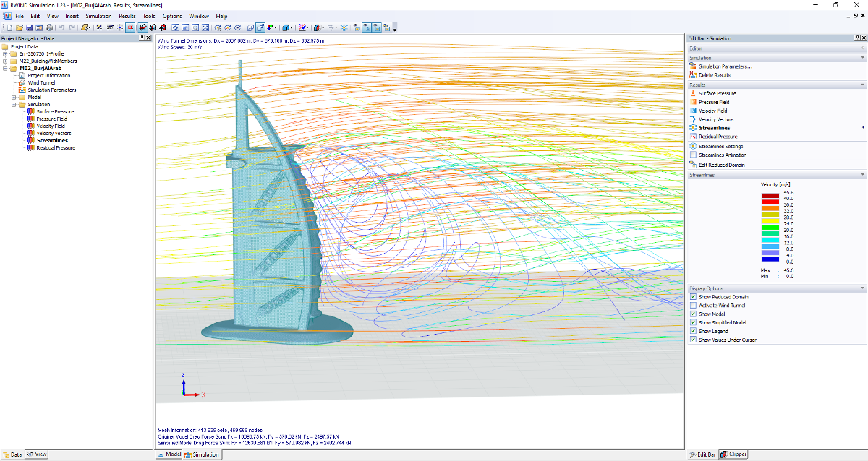Collapse the Display Options section

862,288
